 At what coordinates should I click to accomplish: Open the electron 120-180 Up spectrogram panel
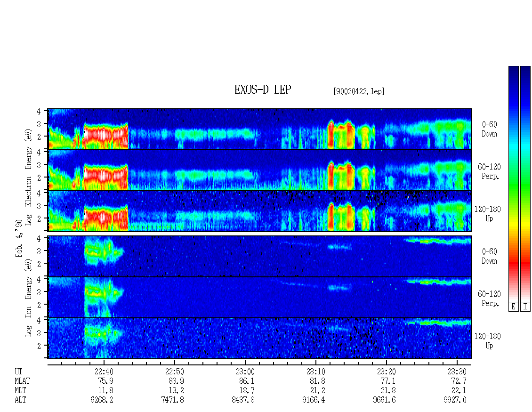point(259,211)
